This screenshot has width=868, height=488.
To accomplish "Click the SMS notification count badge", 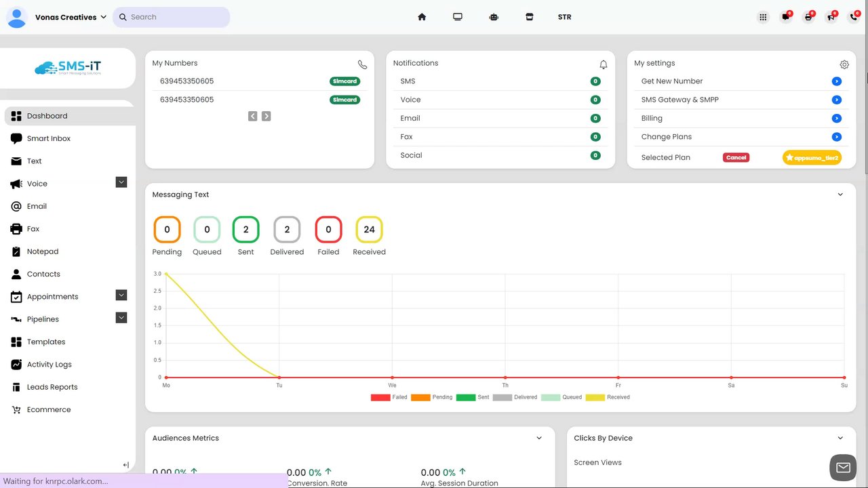I will click(595, 81).
